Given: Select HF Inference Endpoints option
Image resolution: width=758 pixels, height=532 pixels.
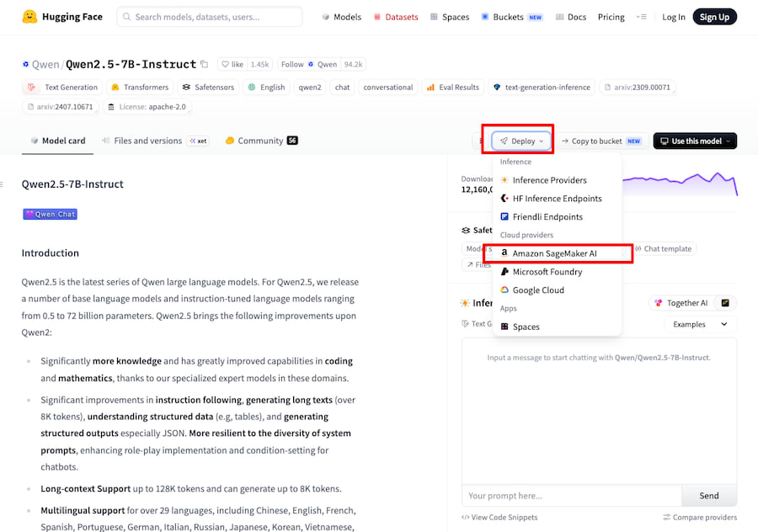Looking at the screenshot, I should [x=557, y=199].
